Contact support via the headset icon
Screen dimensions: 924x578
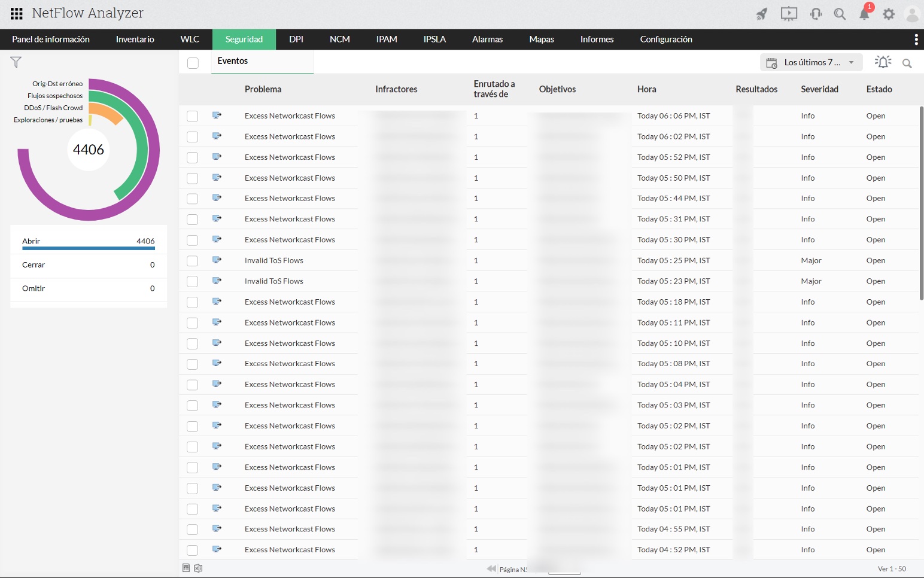pyautogui.click(x=815, y=13)
